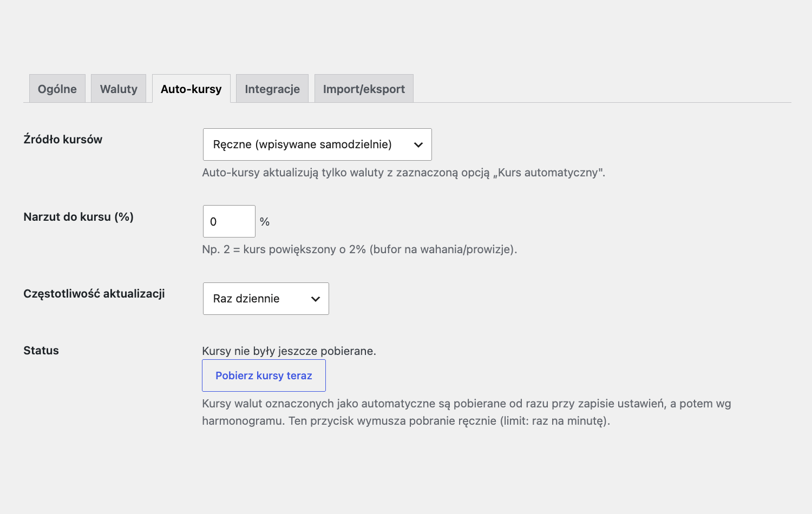Go to the Integracje tab
Image resolution: width=812 pixels, height=514 pixels.
pos(272,89)
